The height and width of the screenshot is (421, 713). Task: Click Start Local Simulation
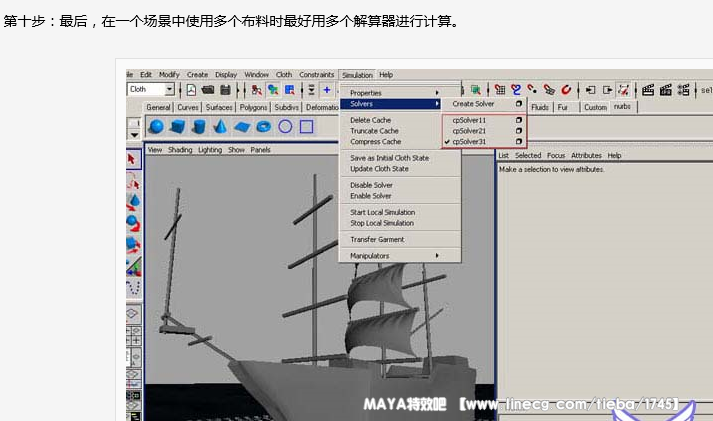tap(382, 212)
